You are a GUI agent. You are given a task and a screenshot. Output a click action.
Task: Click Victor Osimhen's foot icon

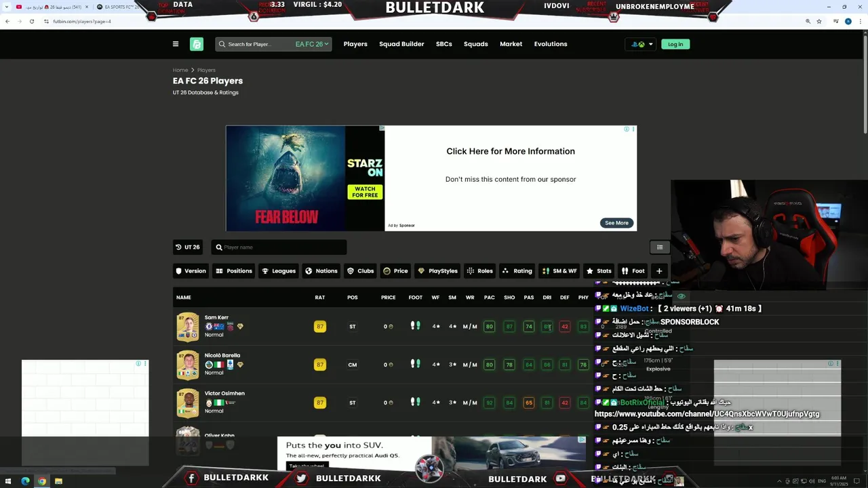pos(416,402)
